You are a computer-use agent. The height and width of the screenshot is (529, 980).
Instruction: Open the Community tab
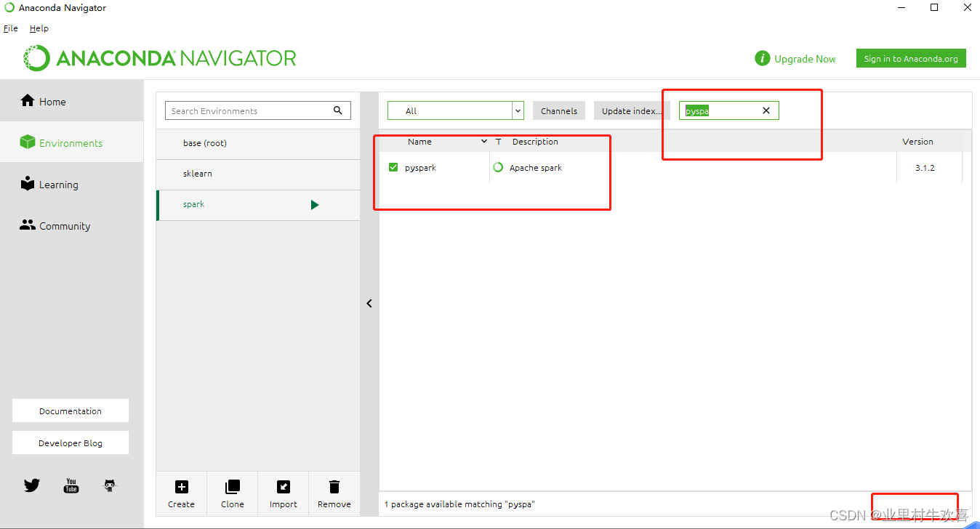point(71,226)
